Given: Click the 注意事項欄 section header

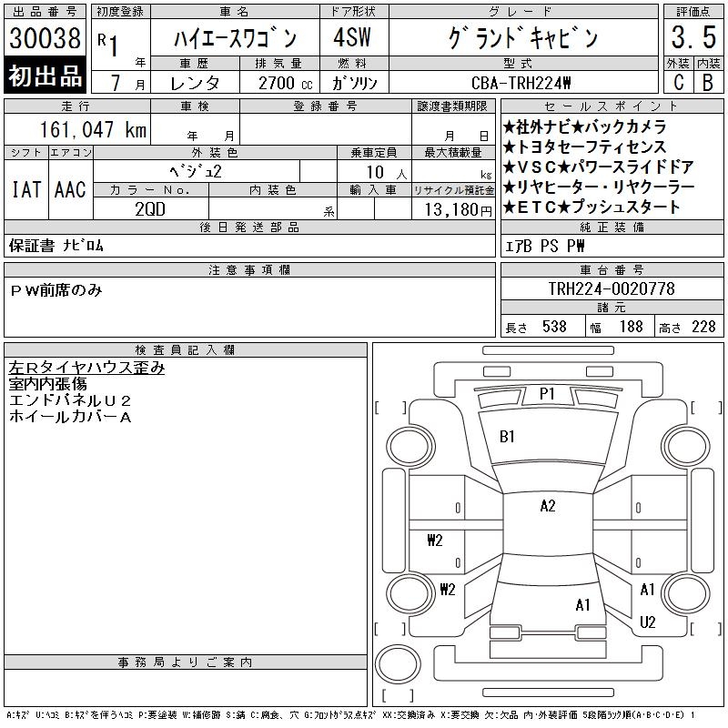Looking at the screenshot, I should point(249,269).
